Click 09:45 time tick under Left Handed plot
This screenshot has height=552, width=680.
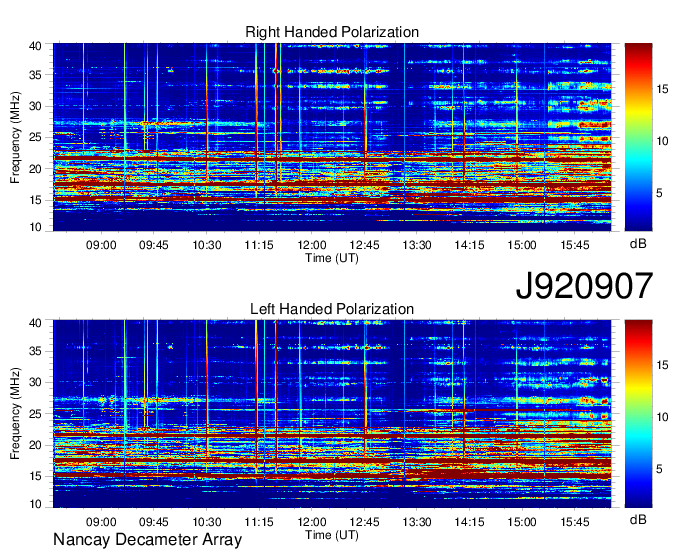point(154,522)
